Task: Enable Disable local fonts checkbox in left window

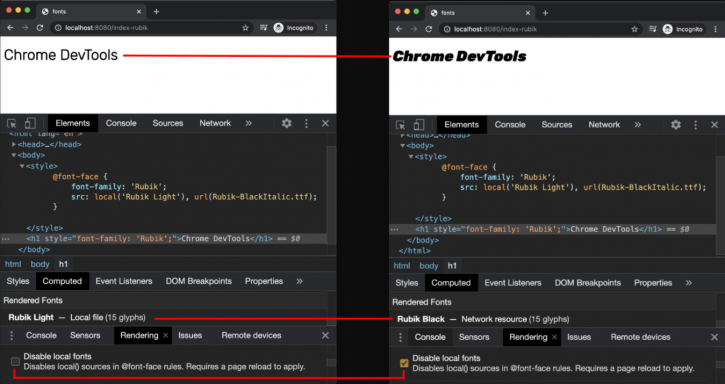Action: pos(15,361)
